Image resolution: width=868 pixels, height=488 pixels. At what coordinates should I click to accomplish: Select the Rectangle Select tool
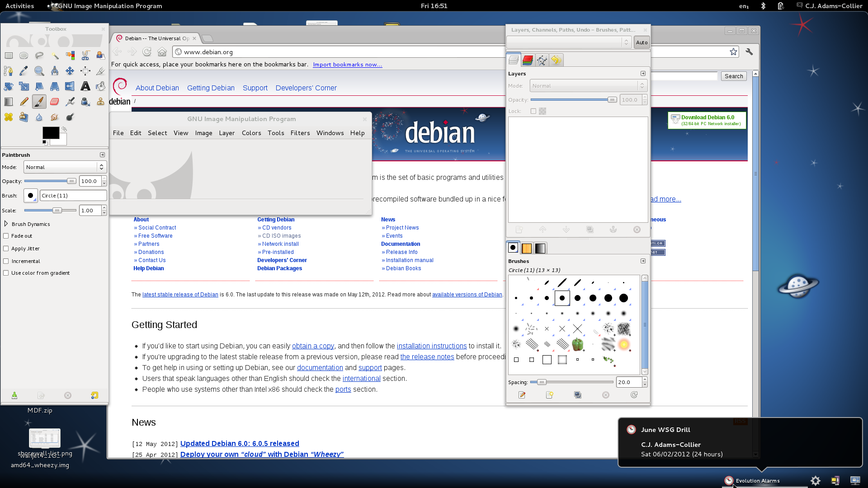pyautogui.click(x=9, y=56)
